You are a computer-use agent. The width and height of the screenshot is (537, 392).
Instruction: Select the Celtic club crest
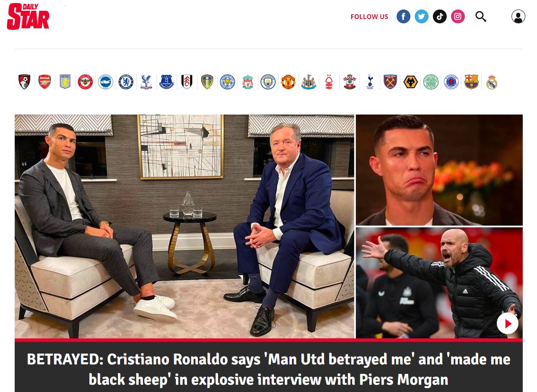pos(431,82)
